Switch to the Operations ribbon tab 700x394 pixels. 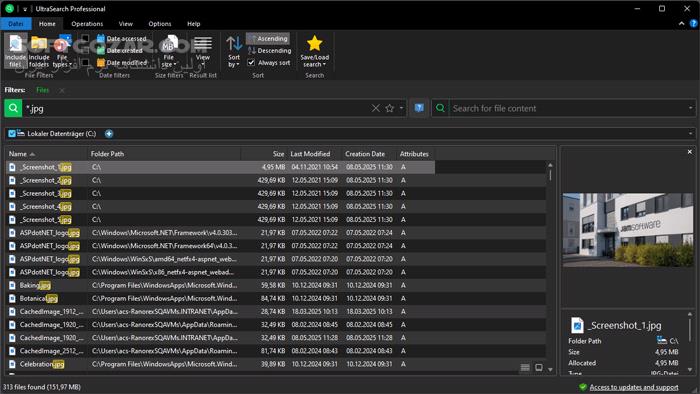coord(87,24)
